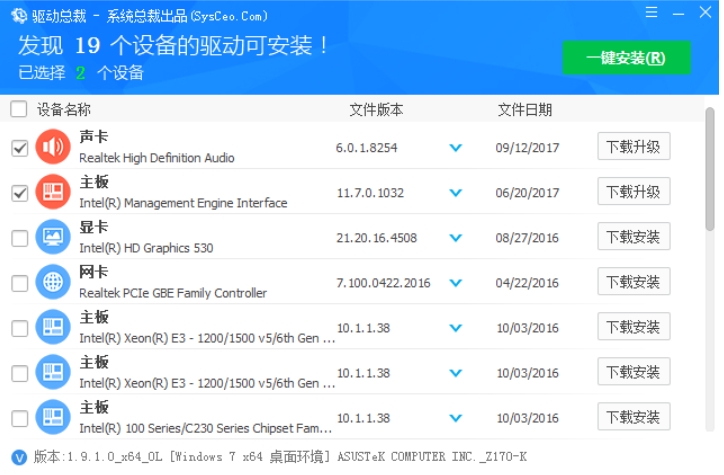The height and width of the screenshot is (475, 724).
Task: Click the network card globe icon
Action: (53, 283)
